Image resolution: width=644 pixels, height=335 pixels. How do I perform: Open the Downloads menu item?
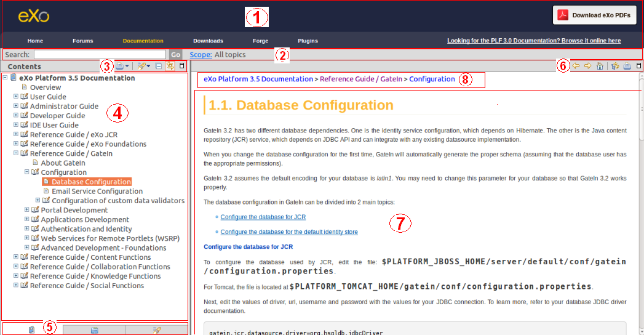click(x=209, y=41)
